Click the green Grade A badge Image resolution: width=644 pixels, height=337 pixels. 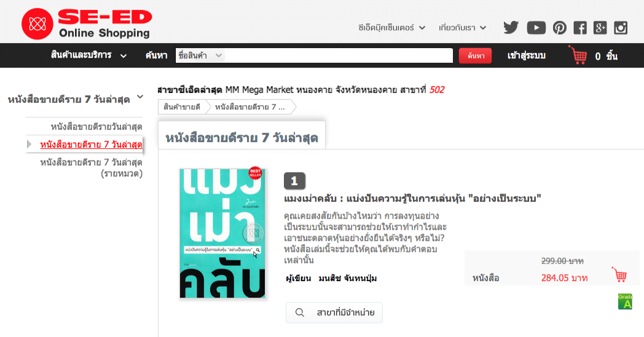pyautogui.click(x=624, y=301)
